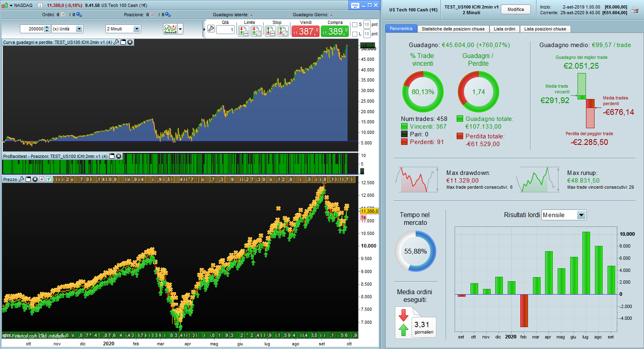Click the candlestick chart icon beside NASDAQ

tap(5, 5)
